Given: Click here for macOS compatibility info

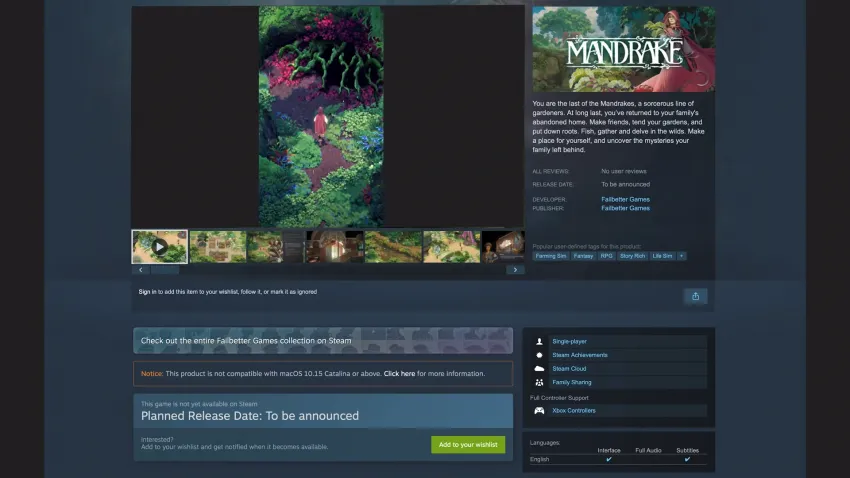Looking at the screenshot, I should 399,373.
